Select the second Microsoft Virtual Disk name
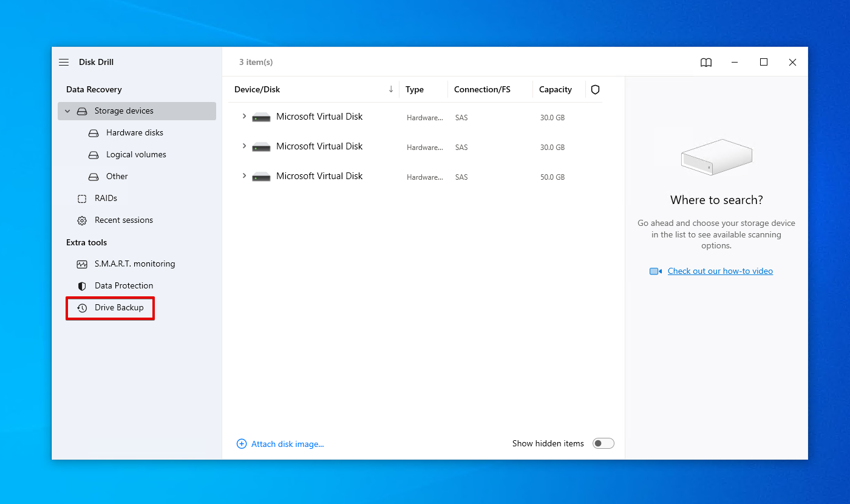 [319, 146]
